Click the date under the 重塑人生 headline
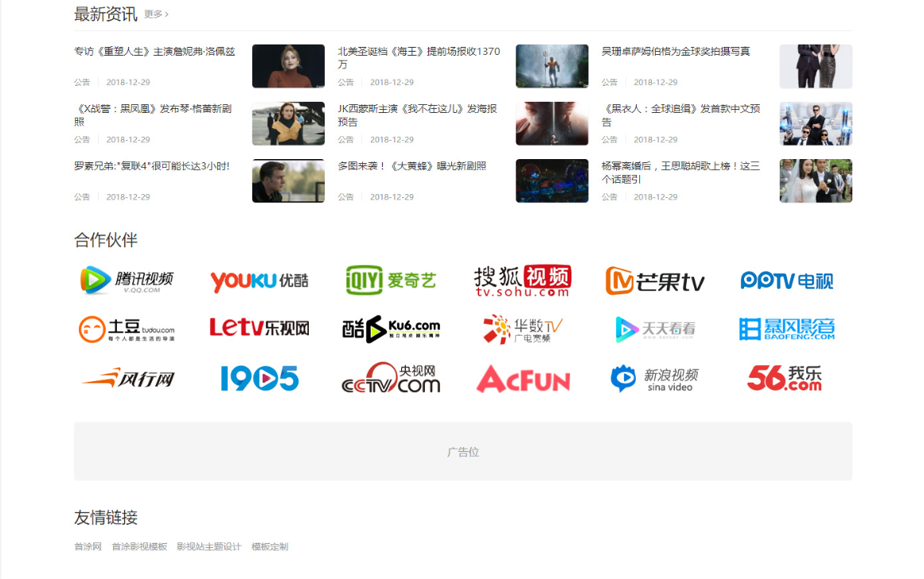The height and width of the screenshot is (579, 924). click(128, 83)
